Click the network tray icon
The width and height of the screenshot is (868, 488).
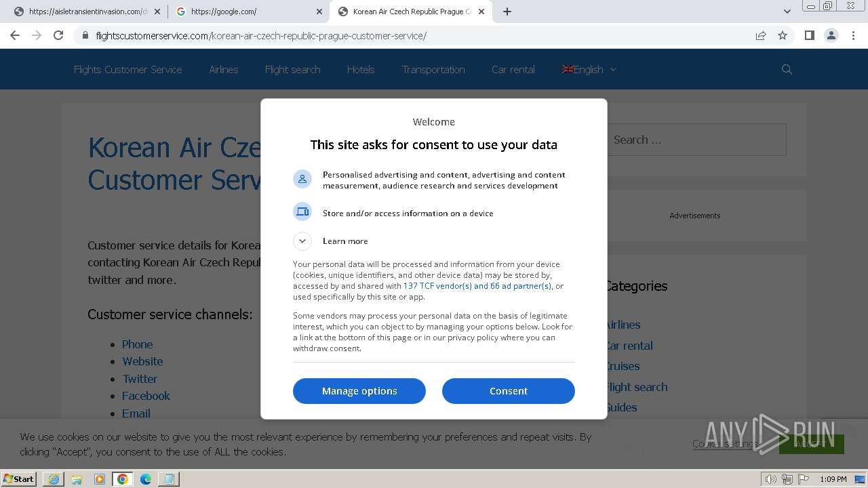point(787,479)
